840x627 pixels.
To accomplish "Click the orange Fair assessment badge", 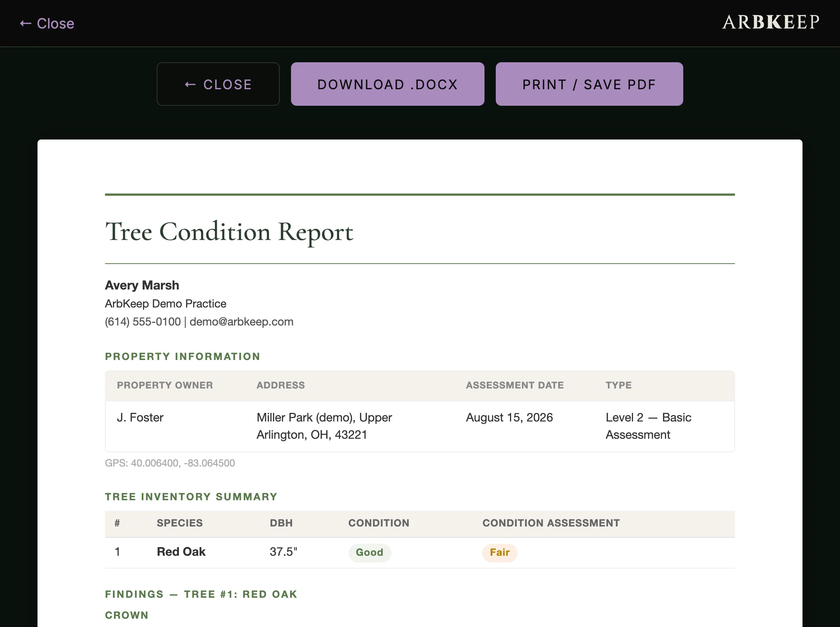I will 499,553.
